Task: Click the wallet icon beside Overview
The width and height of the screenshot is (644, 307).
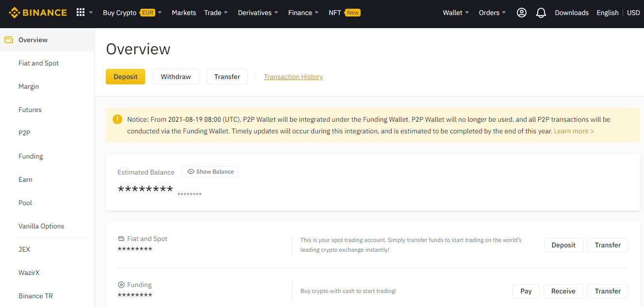Action: pyautogui.click(x=9, y=40)
